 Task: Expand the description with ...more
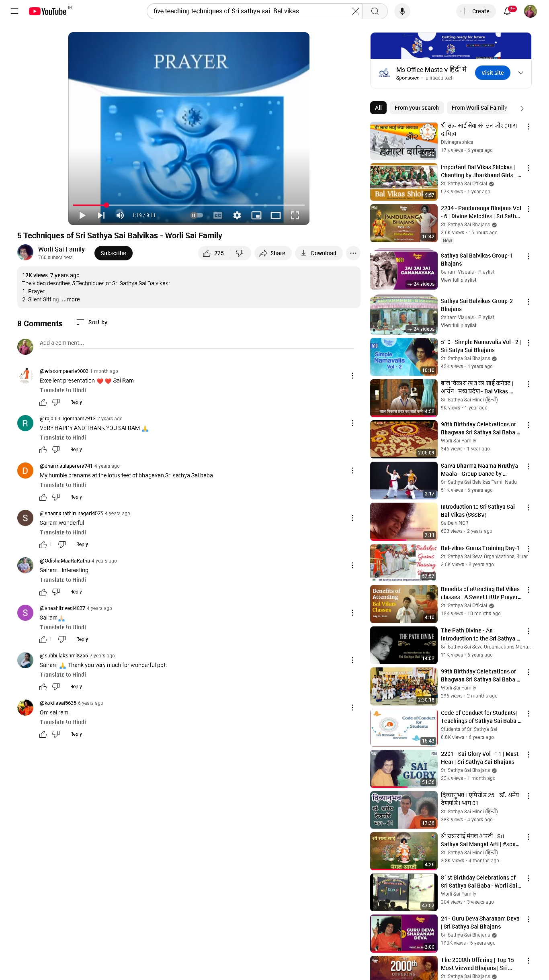click(x=71, y=299)
